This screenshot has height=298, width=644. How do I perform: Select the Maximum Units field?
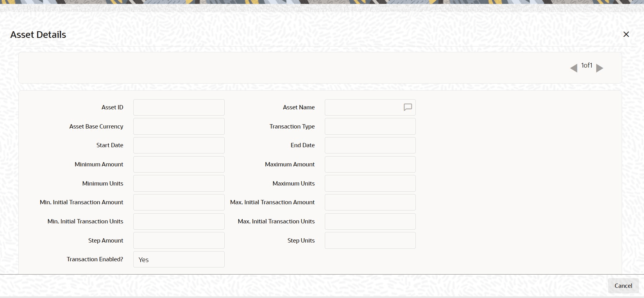(x=370, y=184)
